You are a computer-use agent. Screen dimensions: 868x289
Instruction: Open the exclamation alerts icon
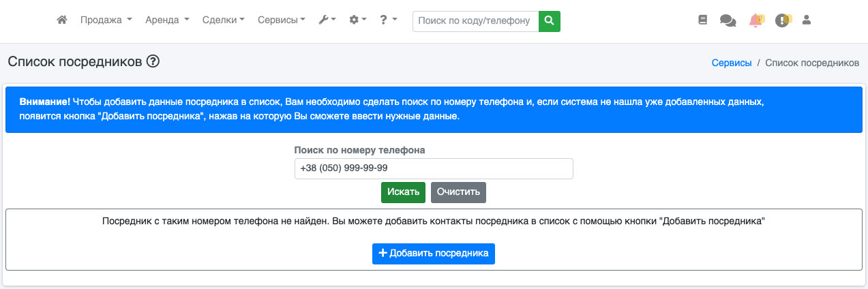pos(783,20)
